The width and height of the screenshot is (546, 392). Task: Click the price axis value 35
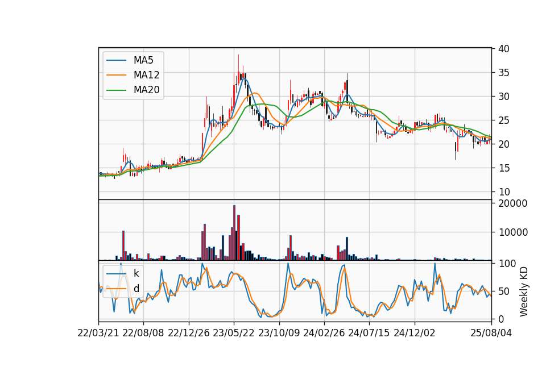(503, 73)
